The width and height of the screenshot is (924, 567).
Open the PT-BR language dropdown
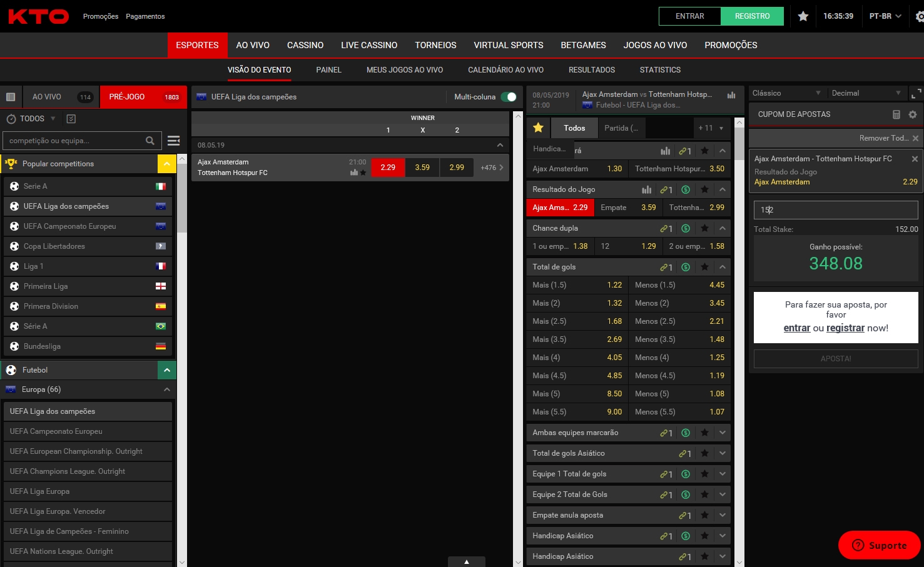pos(885,16)
